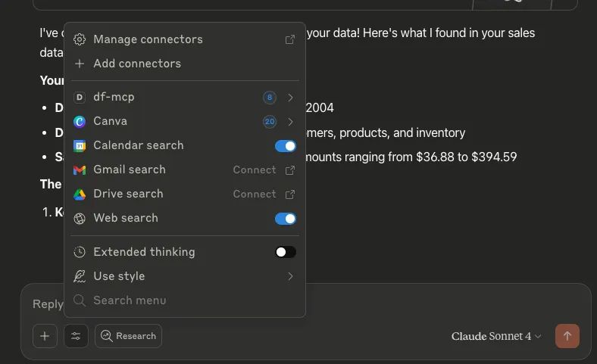
Task: Turn off the Web search toggle
Action: (x=286, y=219)
